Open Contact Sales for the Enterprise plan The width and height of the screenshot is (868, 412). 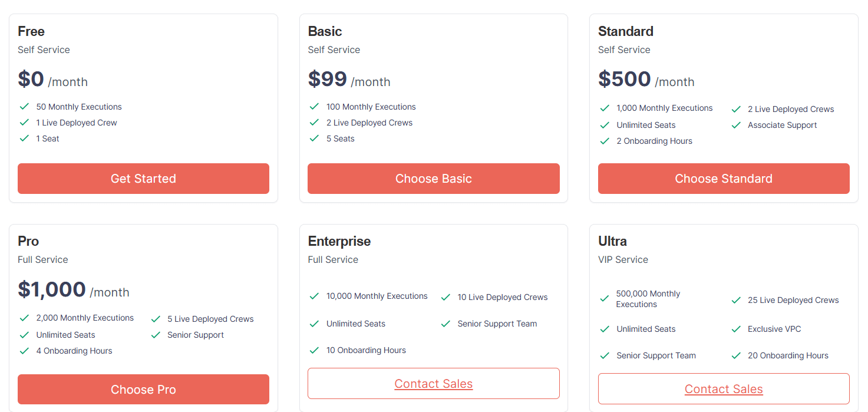(434, 383)
